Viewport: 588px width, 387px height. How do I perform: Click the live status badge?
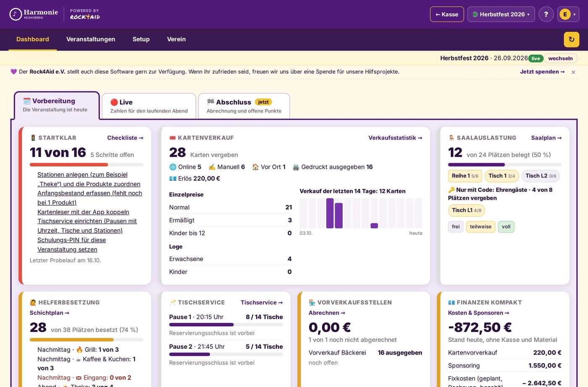coord(535,58)
